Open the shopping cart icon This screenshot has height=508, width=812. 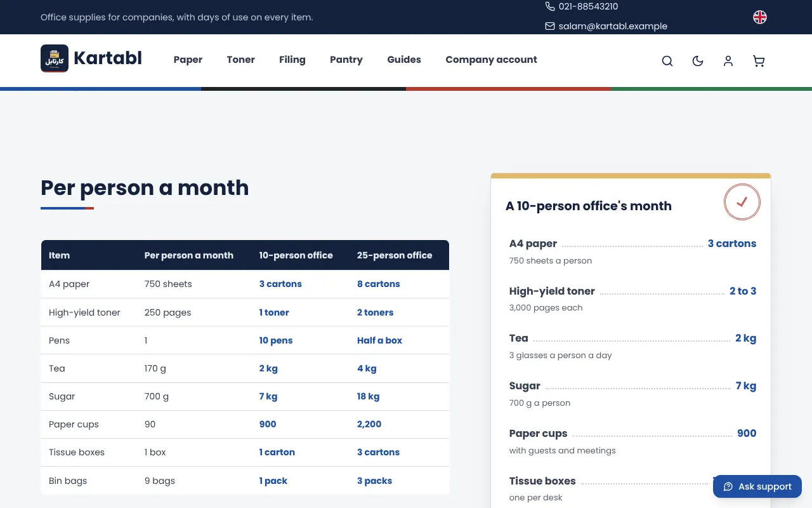[759, 61]
